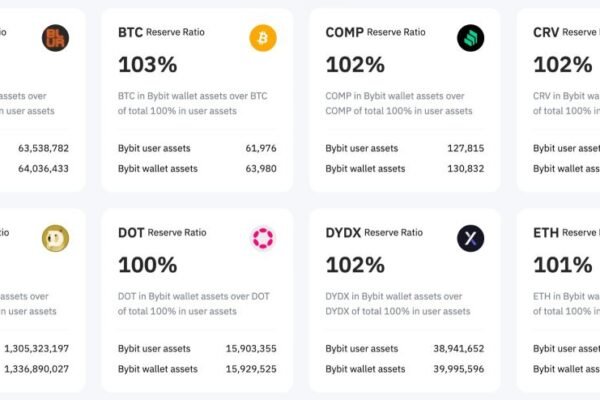Click the COMP 102% ratio value
Screen dimensions: 600x400
(x=354, y=65)
